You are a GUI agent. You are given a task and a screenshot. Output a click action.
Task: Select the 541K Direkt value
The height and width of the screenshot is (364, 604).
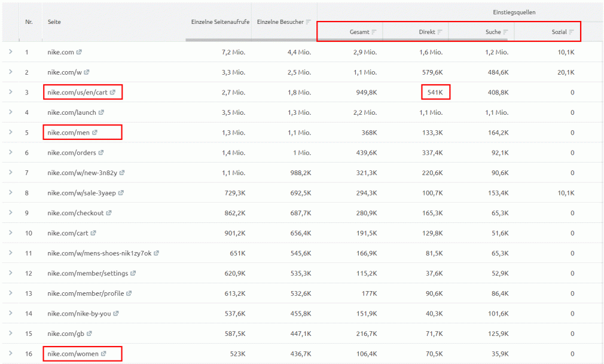435,93
